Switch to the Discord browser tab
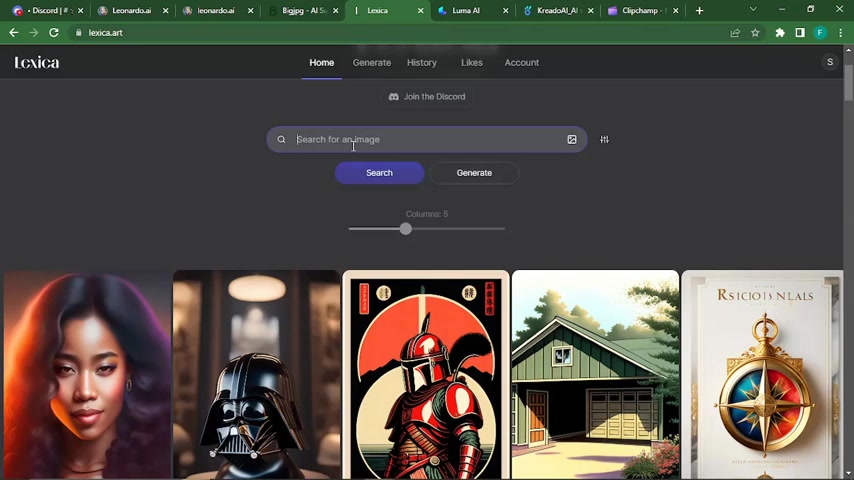854x480 pixels. [x=47, y=10]
